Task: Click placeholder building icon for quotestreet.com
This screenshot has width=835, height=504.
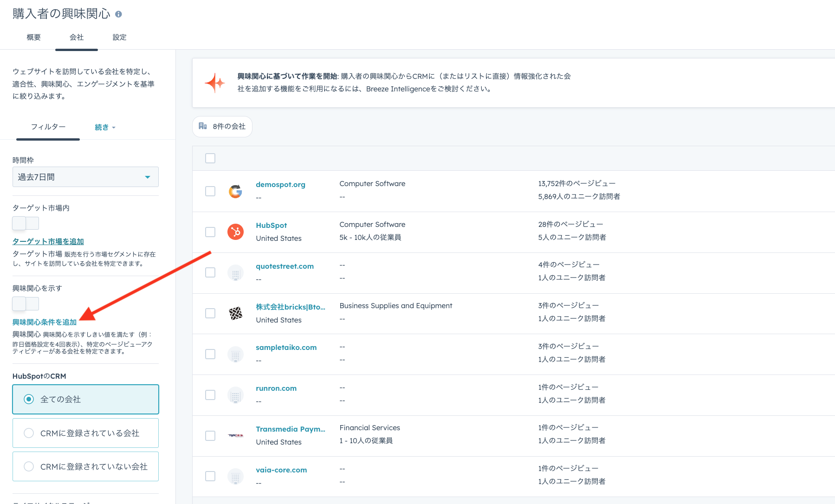Action: [235, 273]
